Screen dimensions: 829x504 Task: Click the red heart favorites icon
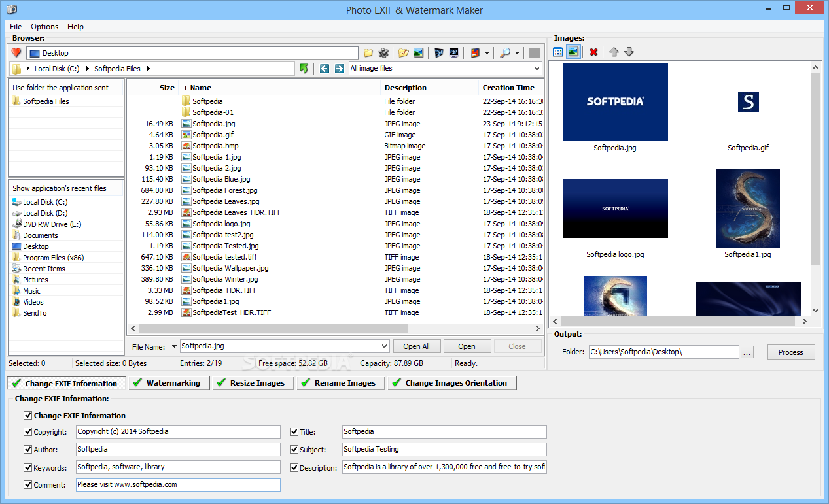(16, 53)
